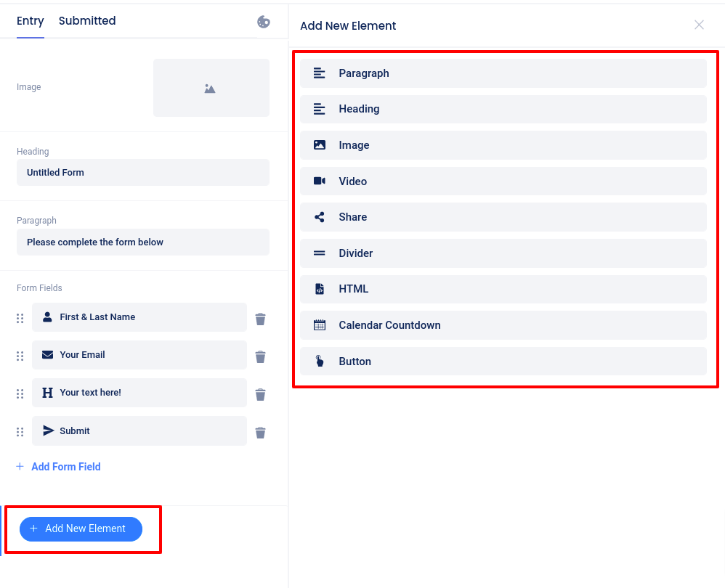Edit the Untitled Form heading field
725x588 pixels.
click(142, 173)
